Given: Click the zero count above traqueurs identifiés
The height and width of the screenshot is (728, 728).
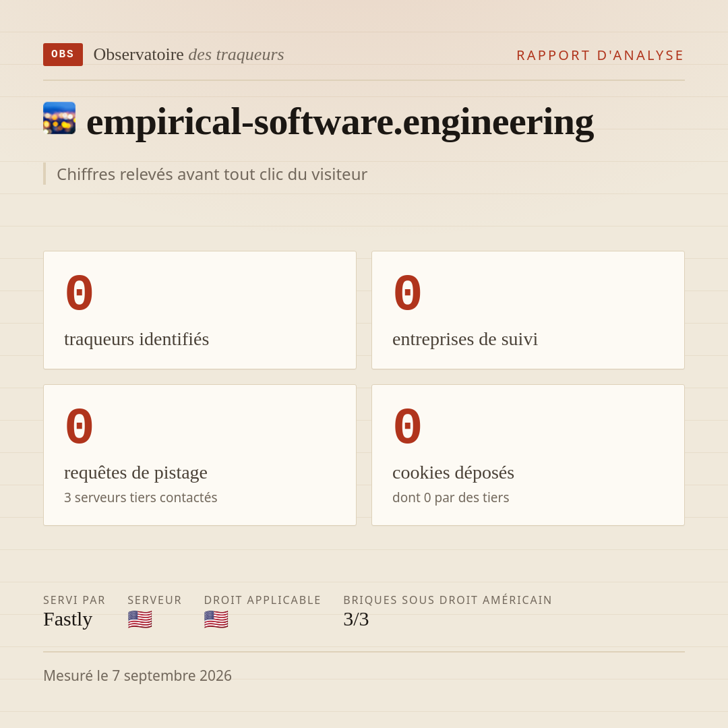Looking at the screenshot, I should (x=80, y=293).
